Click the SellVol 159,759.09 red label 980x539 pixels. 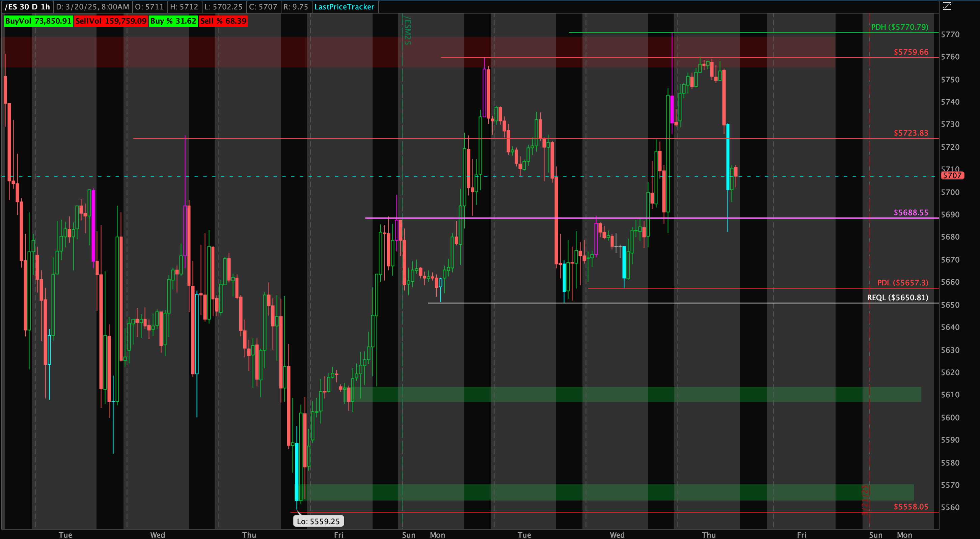111,21
